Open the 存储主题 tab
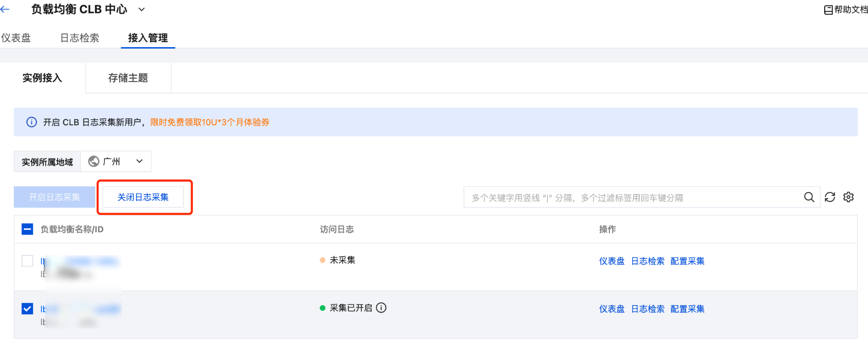 pyautogui.click(x=128, y=78)
